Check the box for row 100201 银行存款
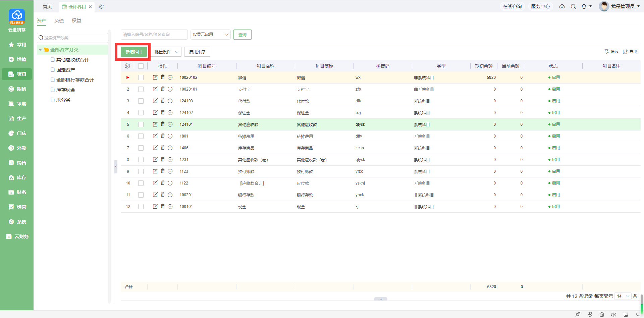 pyautogui.click(x=141, y=195)
